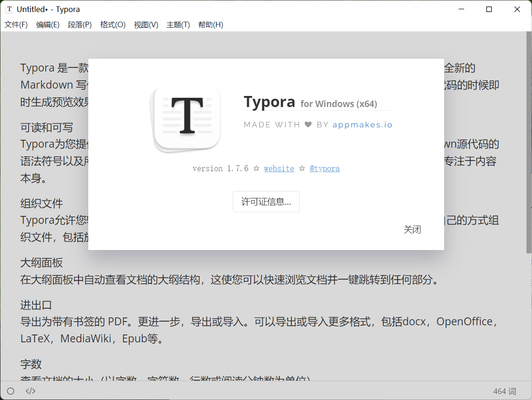Minimize the Typora window
532x400 pixels.
point(461,9)
